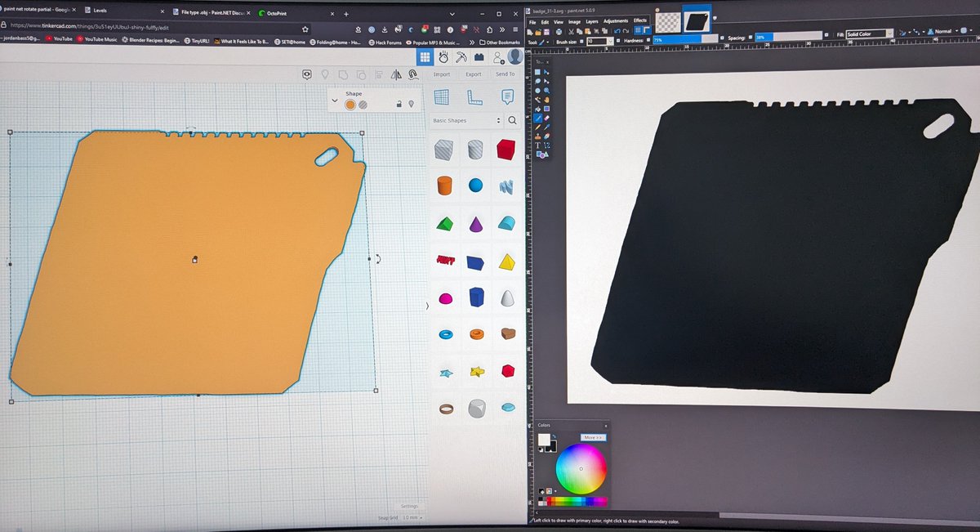Click the cruise tool in Tinkercad toolbar
Image resolution: width=980 pixels, height=532 pixels.
coord(413,74)
